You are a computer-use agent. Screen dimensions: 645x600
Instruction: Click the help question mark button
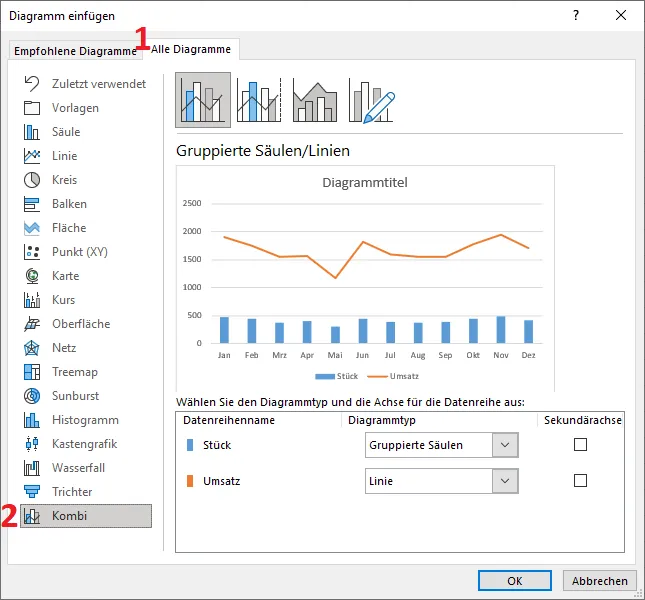coord(576,16)
